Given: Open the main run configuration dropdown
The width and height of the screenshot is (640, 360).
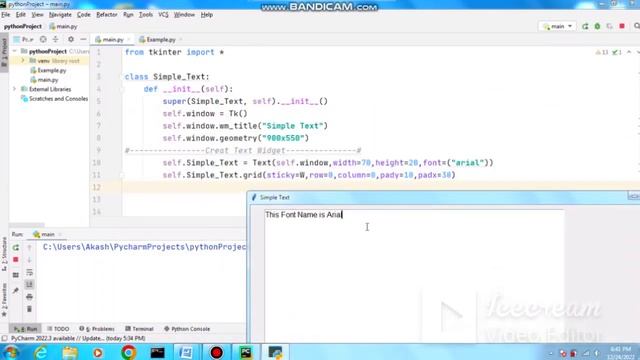Looking at the screenshot, I should pyautogui.click(x=558, y=26).
